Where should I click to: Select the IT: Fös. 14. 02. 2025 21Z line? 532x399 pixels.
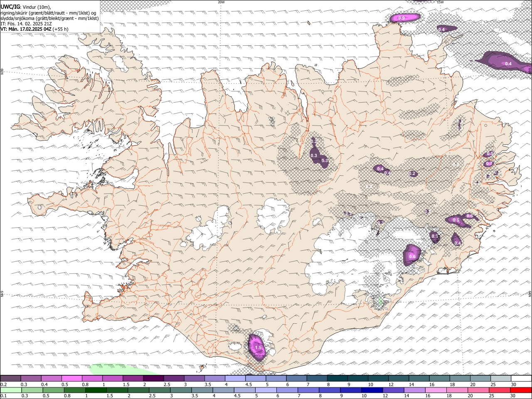coord(26,24)
